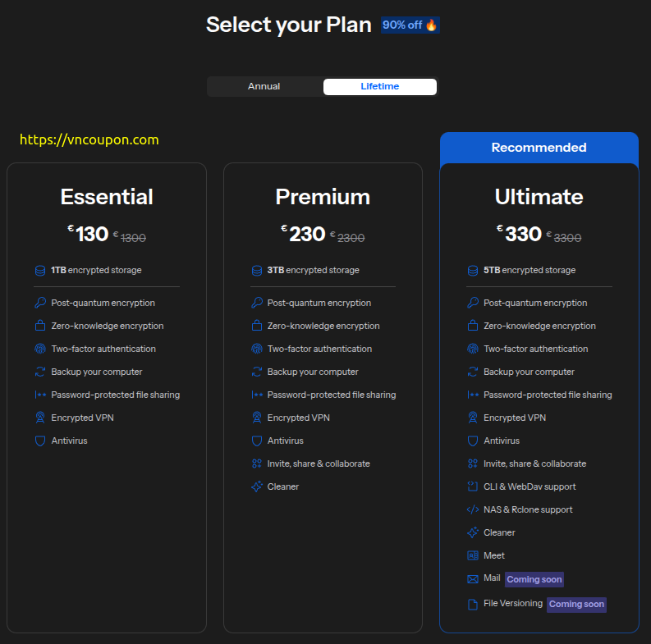
Task: Click Two-factor fingerprint icon in Premium plan
Action: 256,349
